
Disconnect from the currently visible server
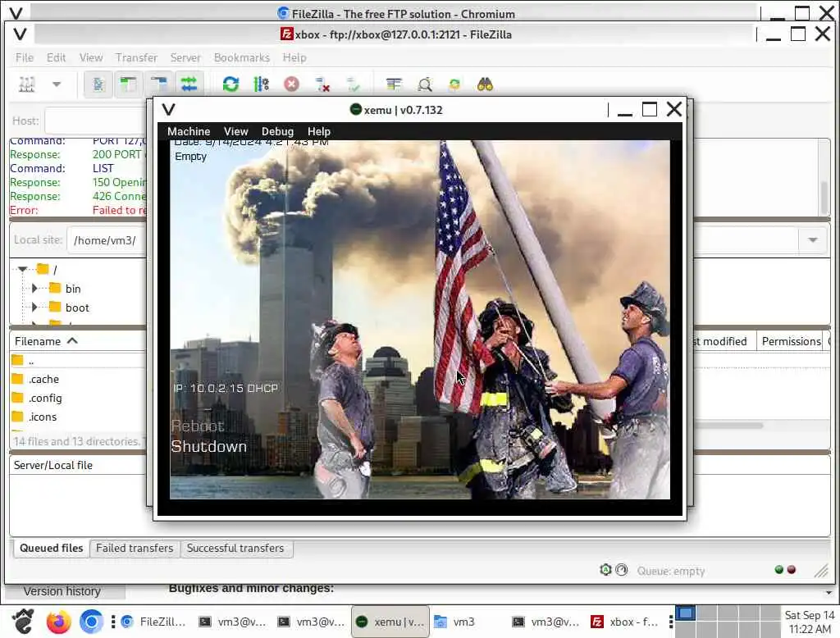[322, 84]
